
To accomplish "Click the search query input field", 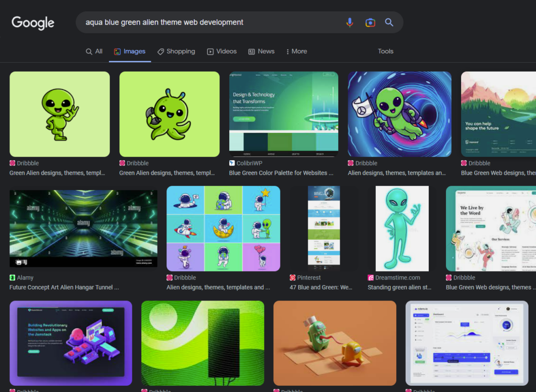I will (209, 23).
